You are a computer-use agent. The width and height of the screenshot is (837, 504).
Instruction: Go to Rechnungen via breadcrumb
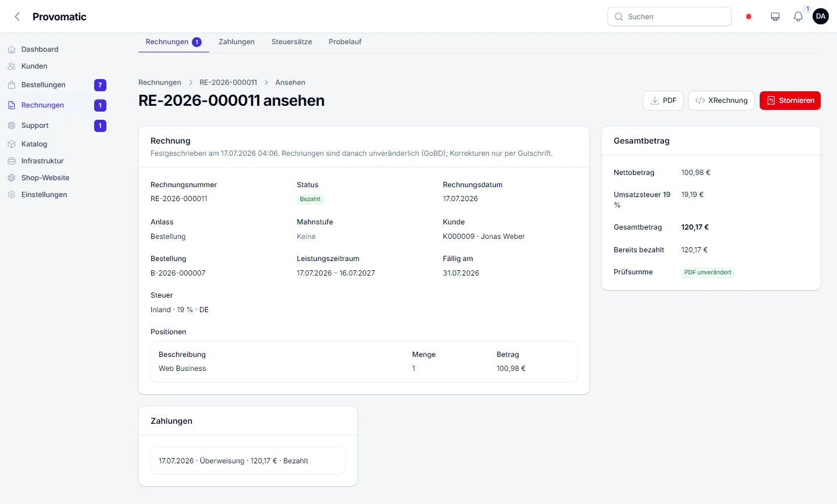pos(160,83)
